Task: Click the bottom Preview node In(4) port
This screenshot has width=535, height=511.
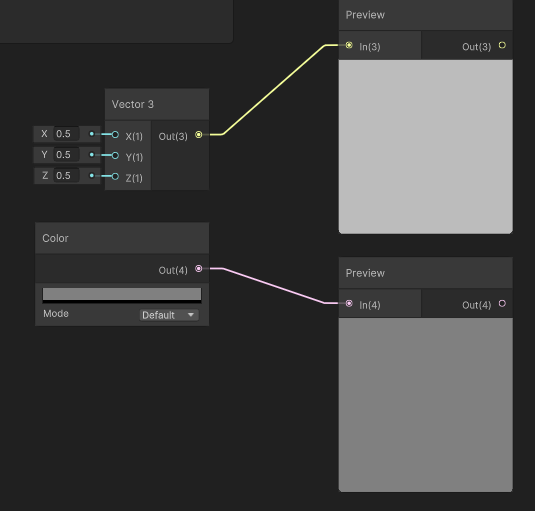Action: (349, 303)
